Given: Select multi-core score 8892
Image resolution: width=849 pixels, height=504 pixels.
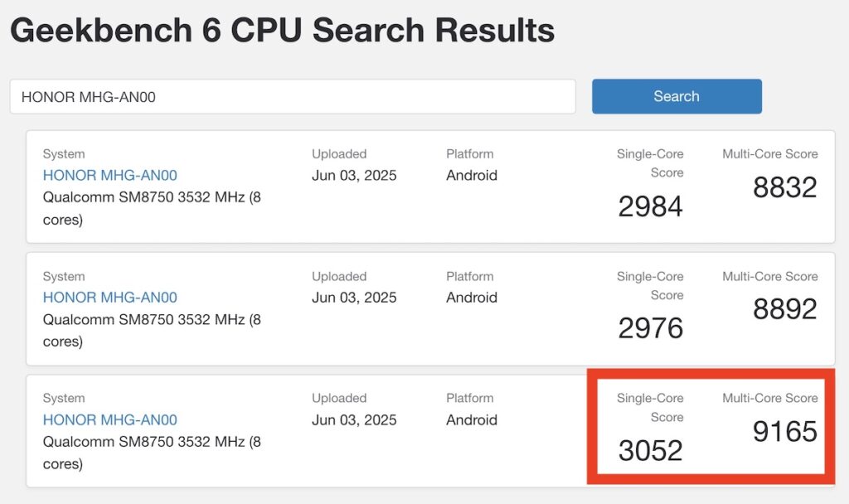Looking at the screenshot, I should pos(784,309).
